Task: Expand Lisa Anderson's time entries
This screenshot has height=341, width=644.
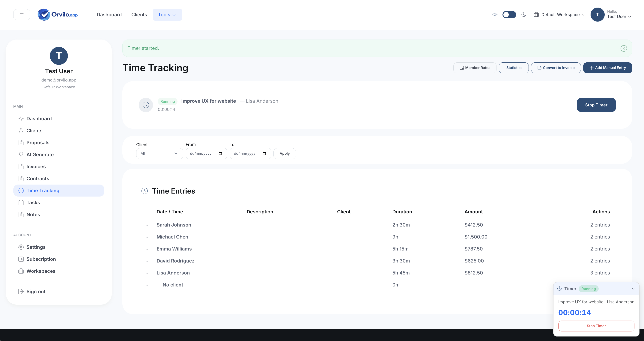Action: click(147, 273)
